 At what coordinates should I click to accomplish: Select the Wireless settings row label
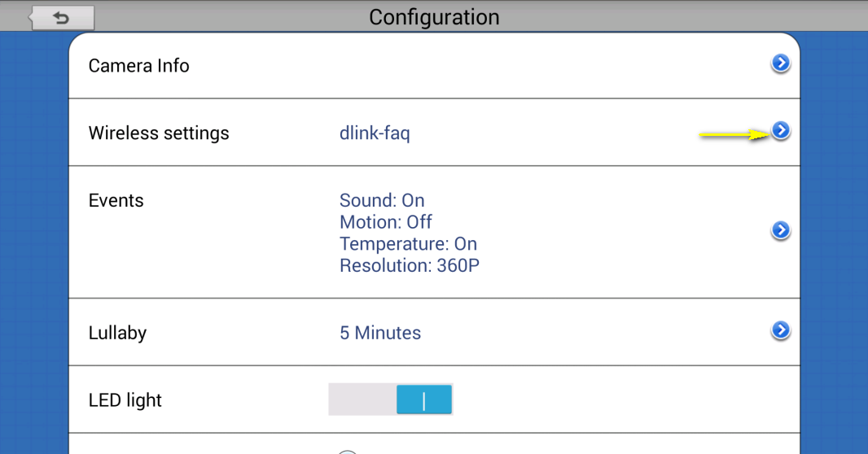(159, 133)
